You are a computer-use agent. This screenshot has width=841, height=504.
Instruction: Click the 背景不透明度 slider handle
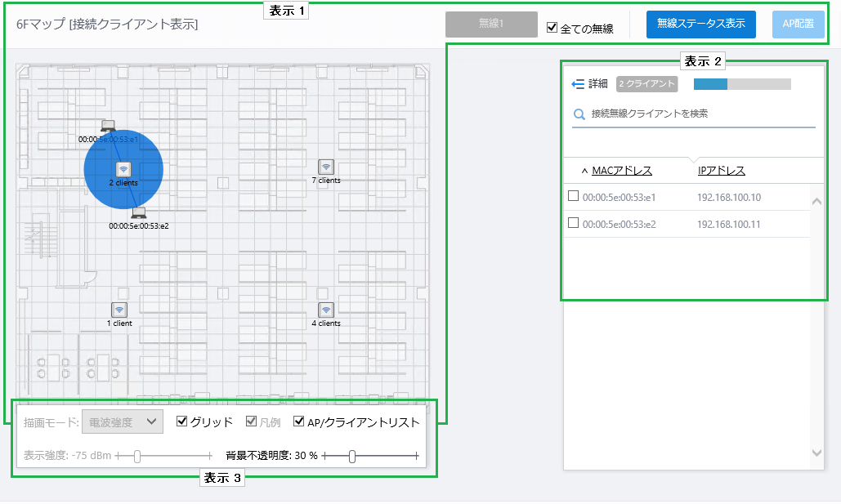(352, 456)
